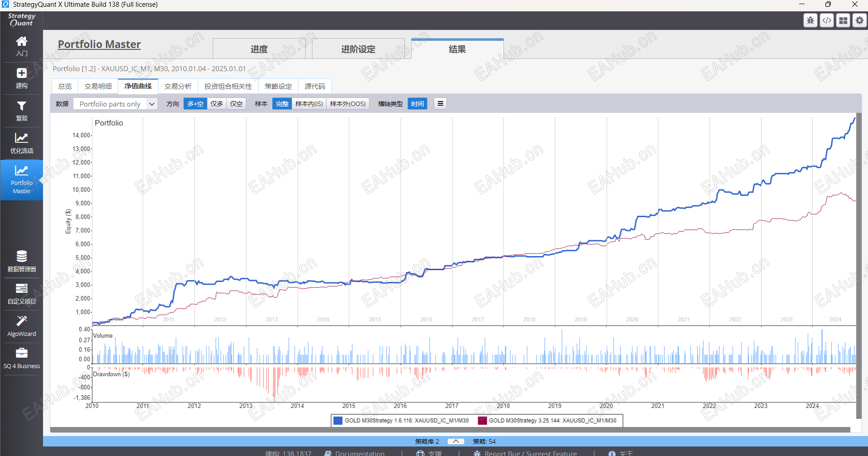
Task: Click the 建构: 138.1837 build text
Action: [288, 453]
